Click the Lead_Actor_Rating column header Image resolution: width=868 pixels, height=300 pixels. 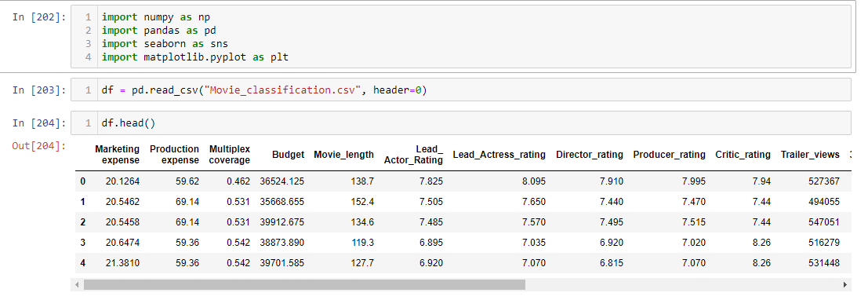[413, 155]
